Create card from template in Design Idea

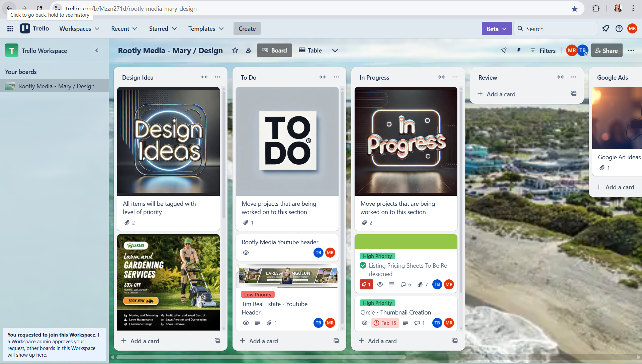217,341
